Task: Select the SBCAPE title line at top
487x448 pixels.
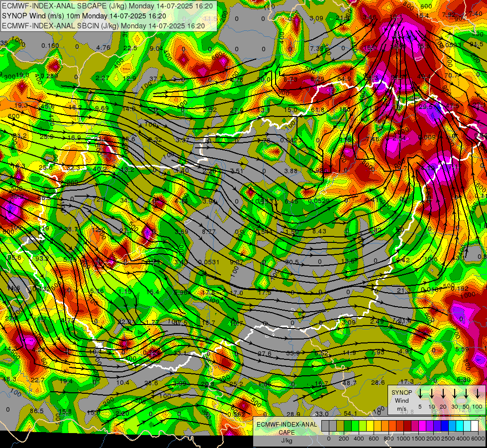Action: tap(107, 6)
